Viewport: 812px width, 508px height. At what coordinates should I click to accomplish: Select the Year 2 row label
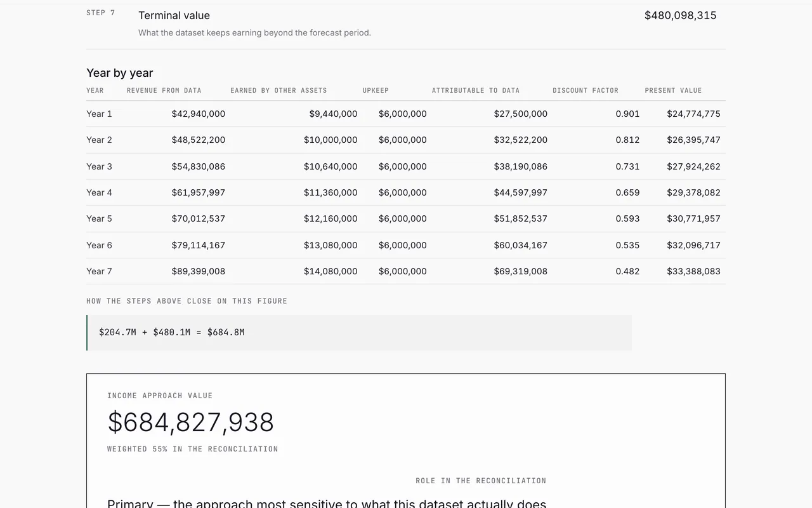click(99, 140)
